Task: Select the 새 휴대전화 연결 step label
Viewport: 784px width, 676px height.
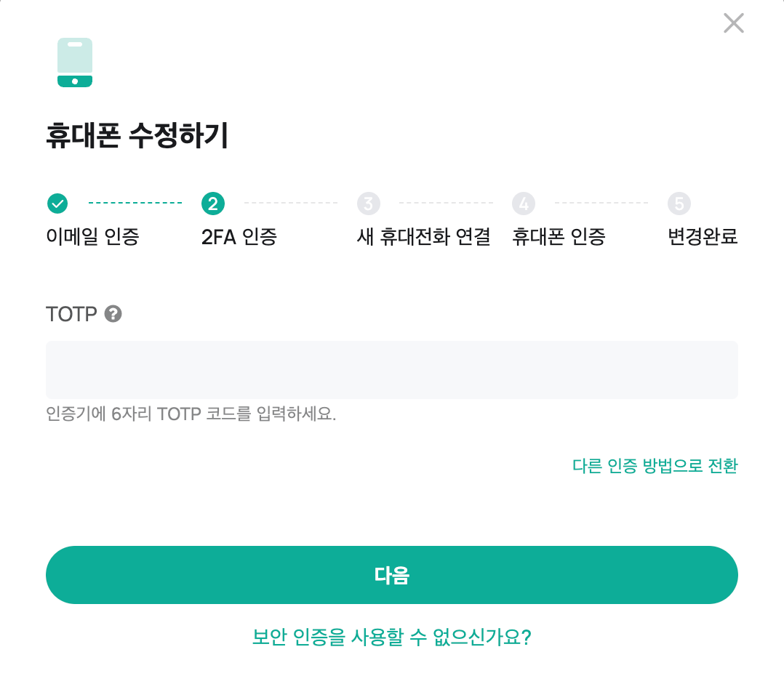Action: [x=423, y=236]
